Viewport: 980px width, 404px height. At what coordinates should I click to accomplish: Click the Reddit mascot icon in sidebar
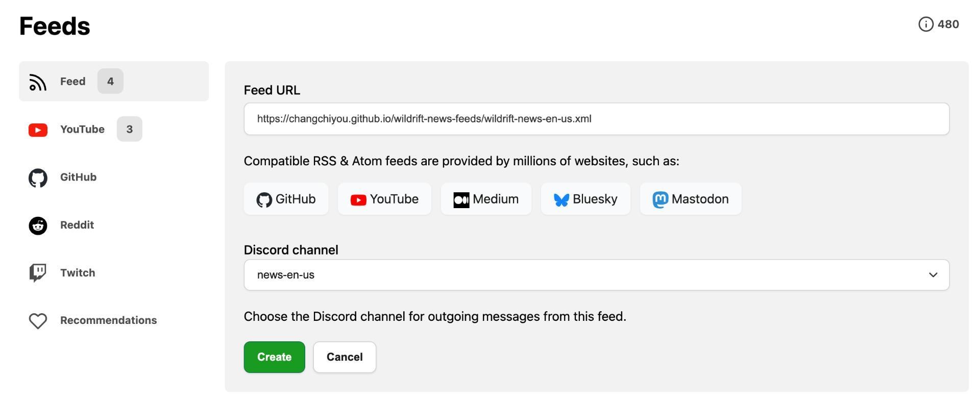coord(38,225)
